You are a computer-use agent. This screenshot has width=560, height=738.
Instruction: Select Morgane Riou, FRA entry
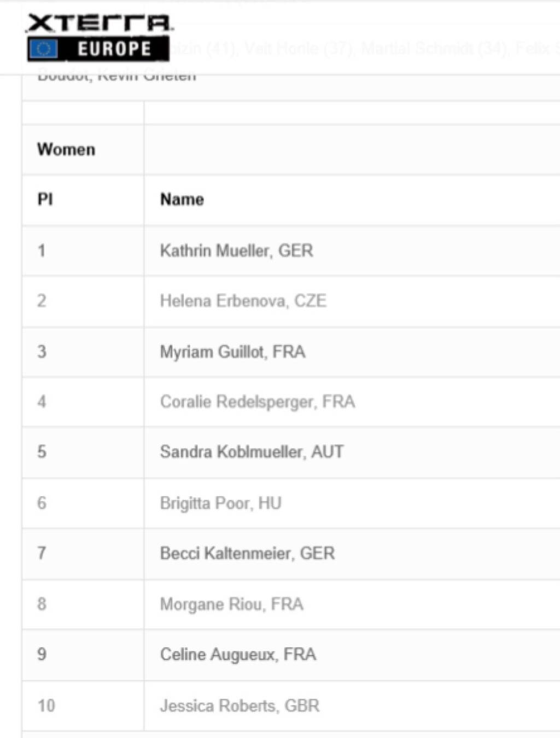pyautogui.click(x=231, y=604)
